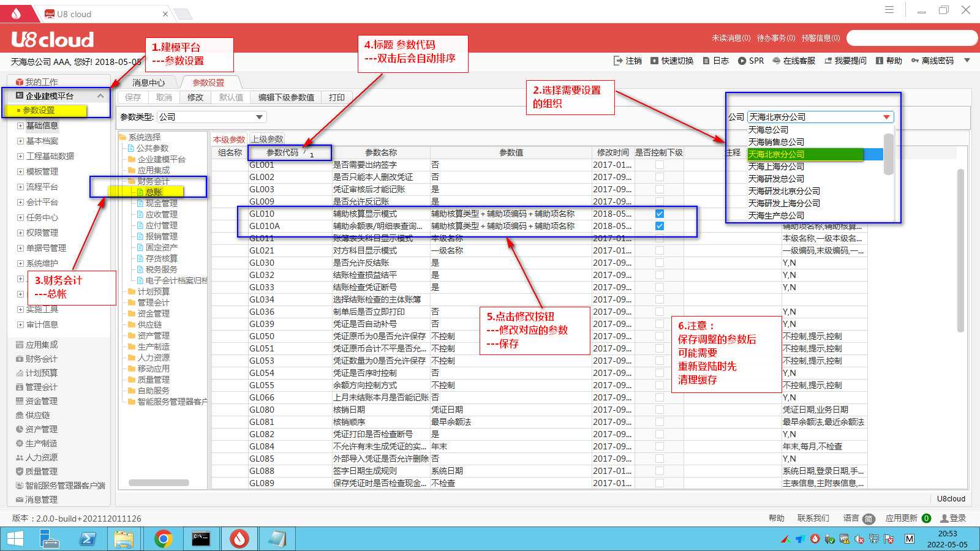Viewport: 980px width, 551px height.
Task: Click the 修改 button
Action: (x=195, y=97)
